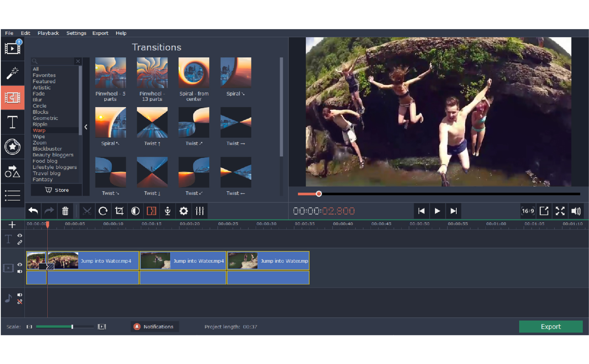Open the Transitions tab icon
Image resolution: width=589 pixels, height=364 pixels.
tap(12, 98)
